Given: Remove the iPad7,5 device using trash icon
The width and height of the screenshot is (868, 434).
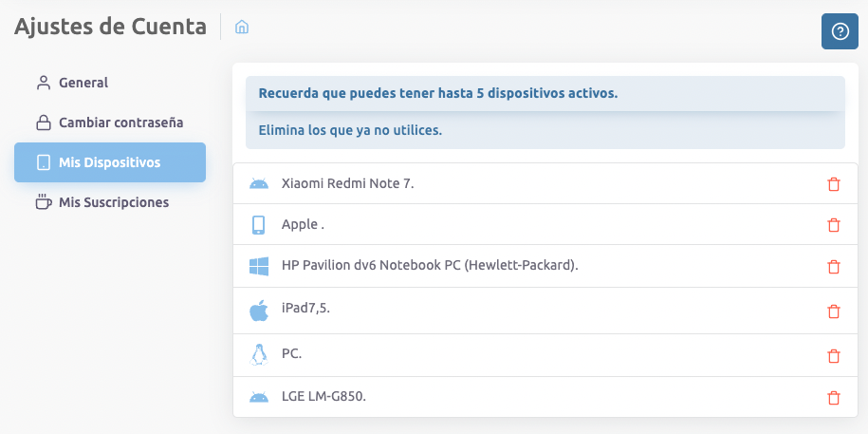Looking at the screenshot, I should click(834, 311).
